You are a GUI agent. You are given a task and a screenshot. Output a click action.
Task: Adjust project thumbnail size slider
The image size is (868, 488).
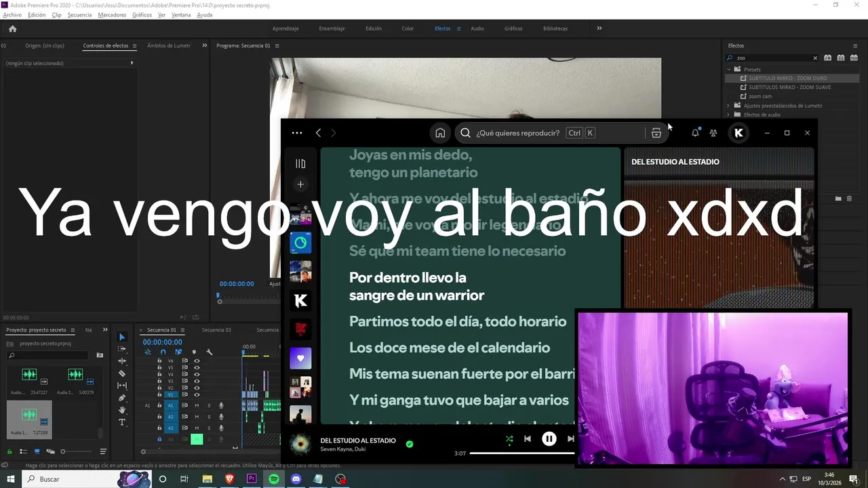pos(76,451)
